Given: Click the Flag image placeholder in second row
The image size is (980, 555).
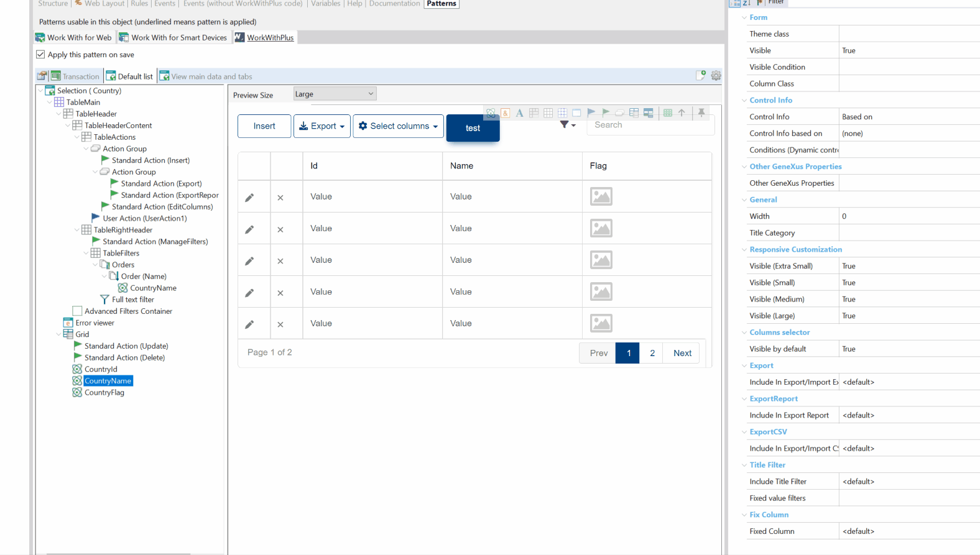Looking at the screenshot, I should pos(601,228).
